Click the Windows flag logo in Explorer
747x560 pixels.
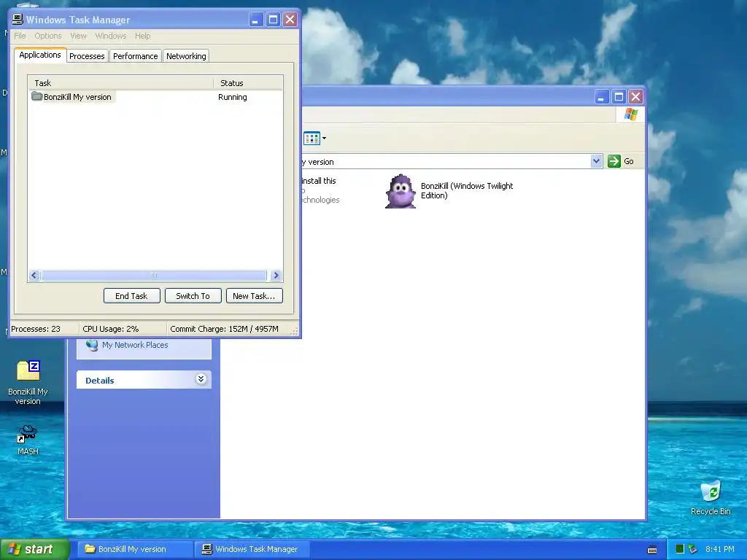point(631,114)
